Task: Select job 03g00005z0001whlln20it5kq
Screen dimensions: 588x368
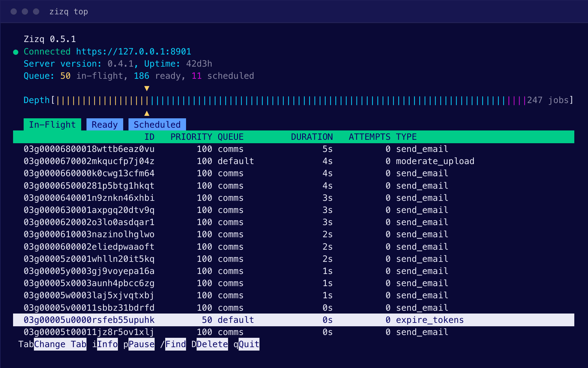Action: 294,259
